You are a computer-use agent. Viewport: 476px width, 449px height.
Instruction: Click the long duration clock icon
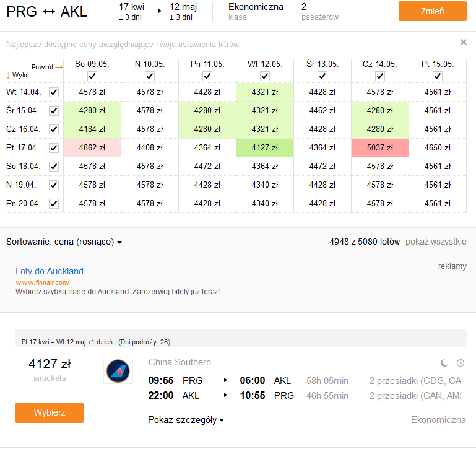point(461,363)
